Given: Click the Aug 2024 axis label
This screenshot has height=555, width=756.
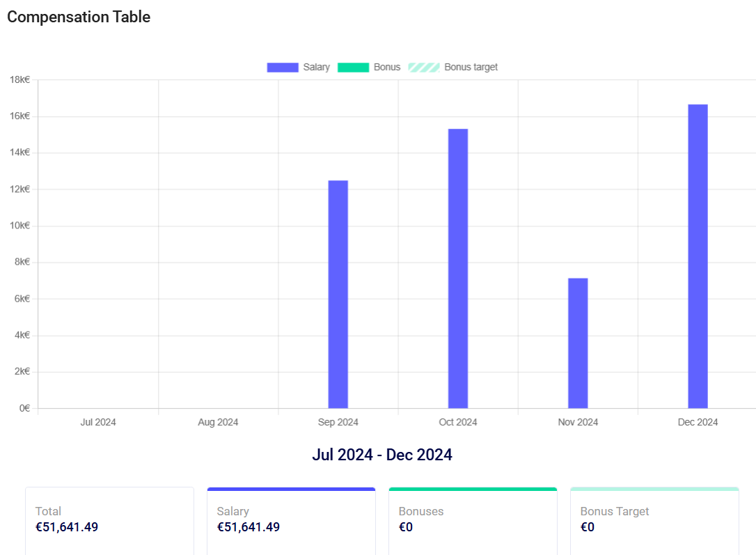Looking at the screenshot, I should (x=218, y=422).
